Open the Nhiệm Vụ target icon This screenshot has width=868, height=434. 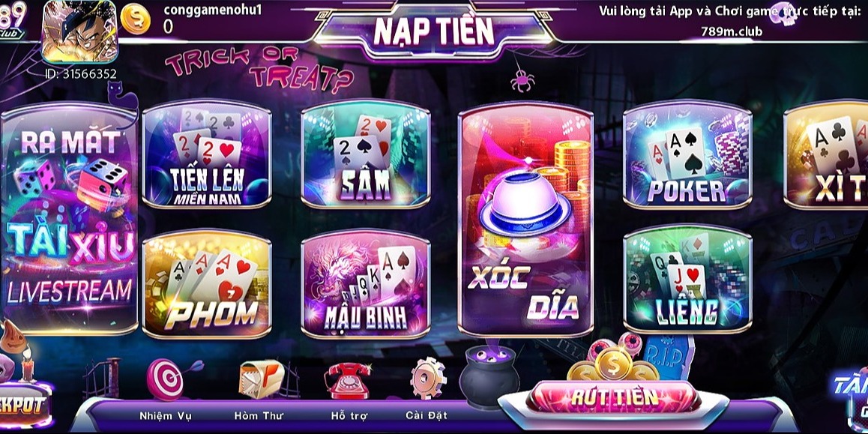(x=166, y=379)
